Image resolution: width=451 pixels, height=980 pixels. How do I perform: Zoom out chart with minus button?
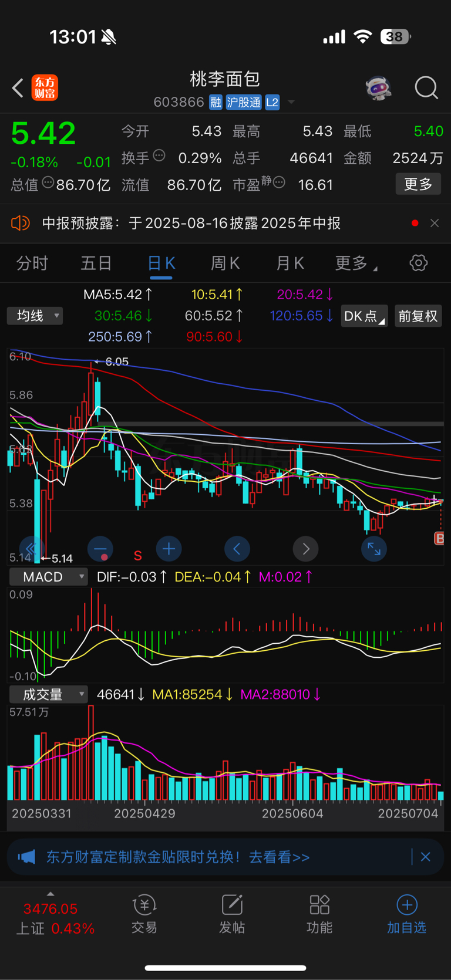[x=100, y=549]
